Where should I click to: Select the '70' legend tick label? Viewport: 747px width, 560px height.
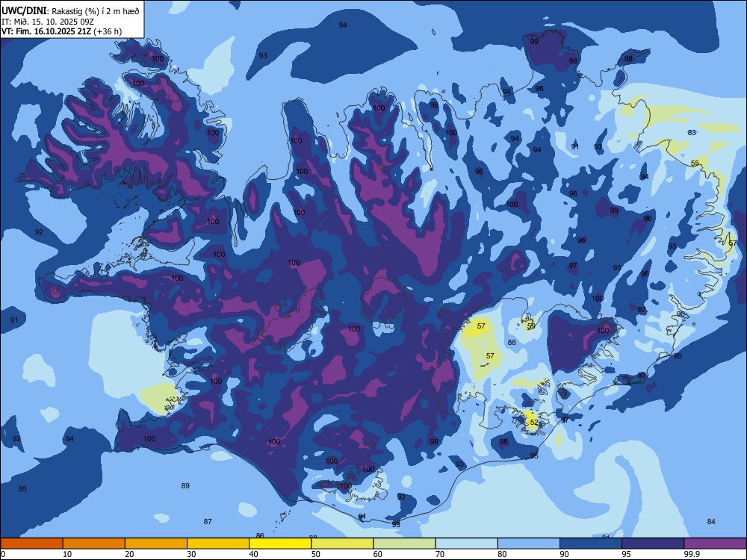pos(440,554)
